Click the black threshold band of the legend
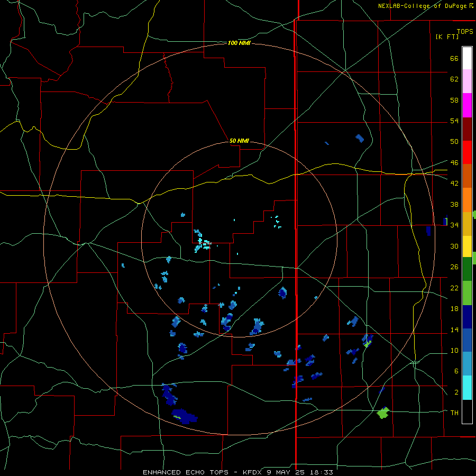 coord(467,411)
